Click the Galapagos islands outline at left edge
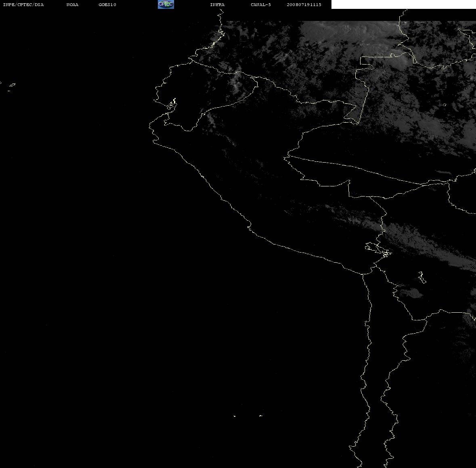The image size is (476, 468). pos(10,87)
